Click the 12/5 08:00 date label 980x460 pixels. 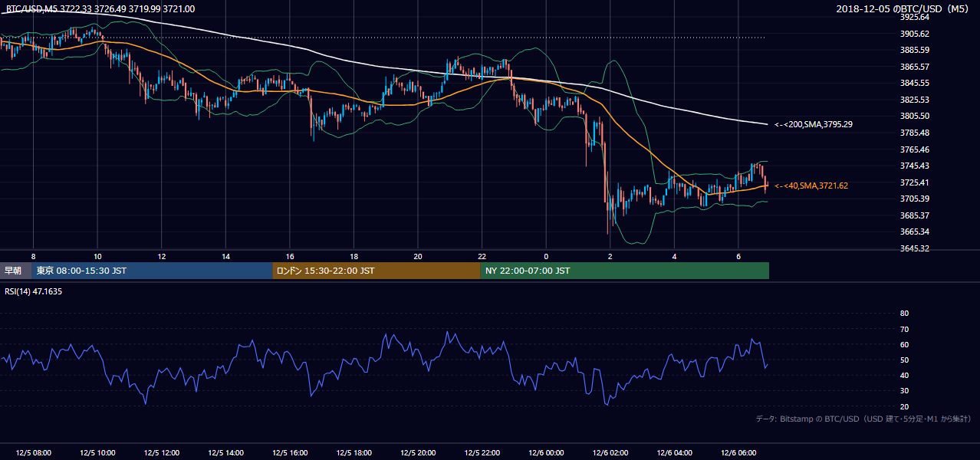pyautogui.click(x=33, y=453)
